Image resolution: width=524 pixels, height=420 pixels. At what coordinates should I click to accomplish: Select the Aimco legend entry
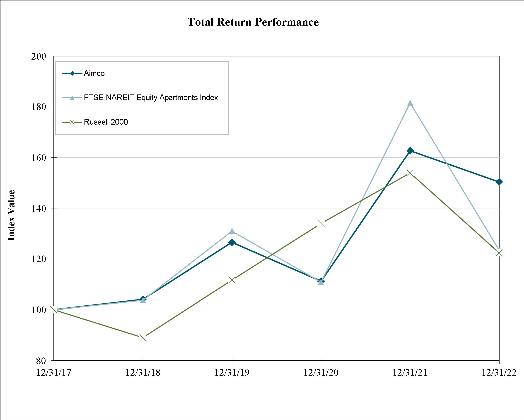[x=83, y=73]
